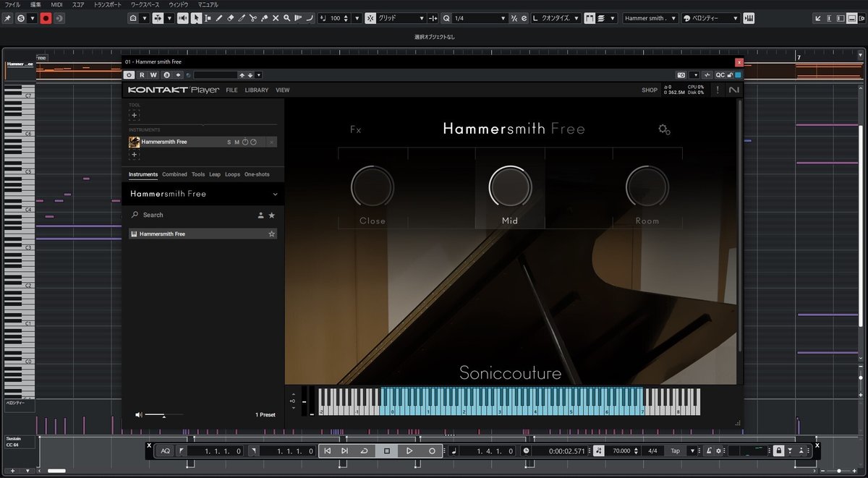
Task: Switch to the Combined tab in Kontakt
Action: (174, 174)
